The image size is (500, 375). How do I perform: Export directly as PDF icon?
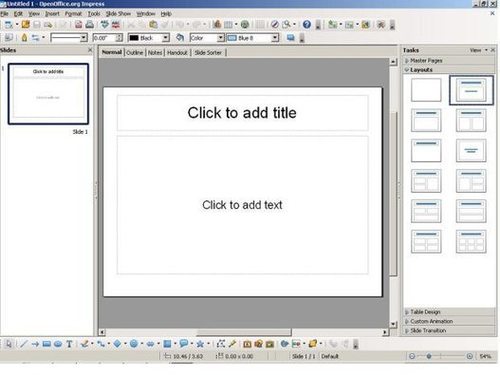[x=78, y=24]
